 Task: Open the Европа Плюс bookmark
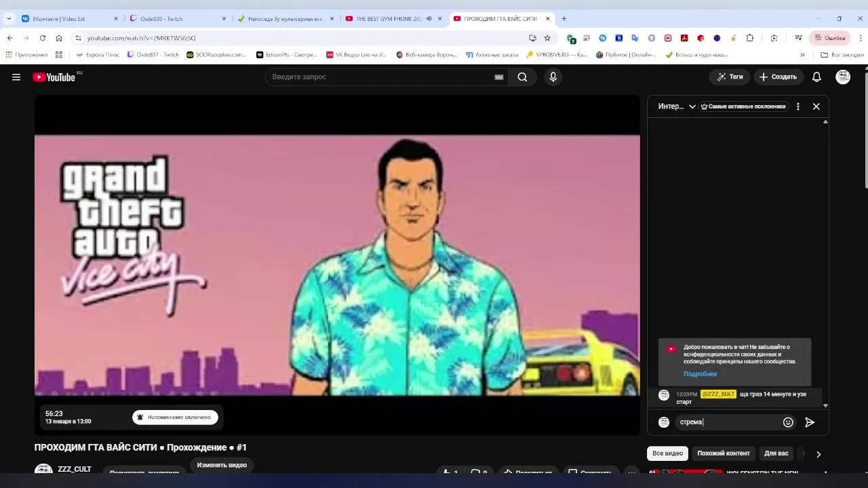click(97, 55)
